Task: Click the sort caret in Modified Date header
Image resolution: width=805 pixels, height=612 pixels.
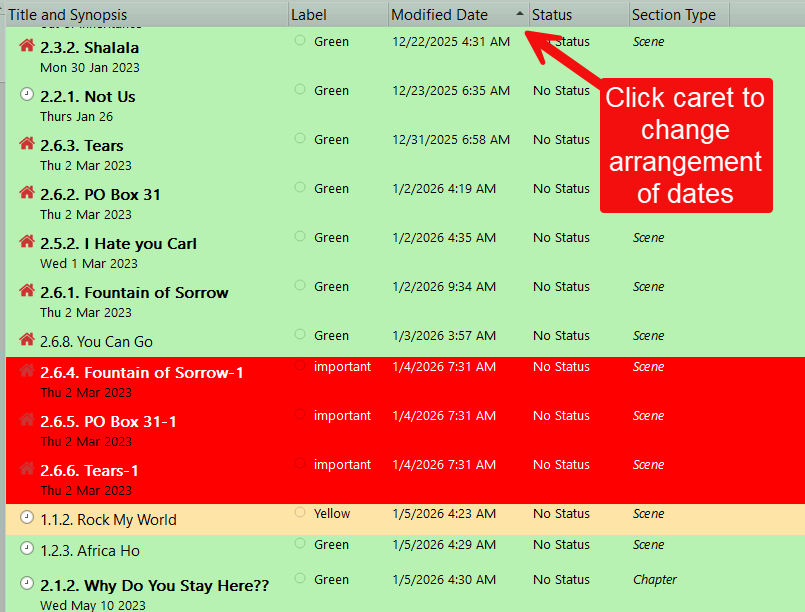Action: [519, 14]
